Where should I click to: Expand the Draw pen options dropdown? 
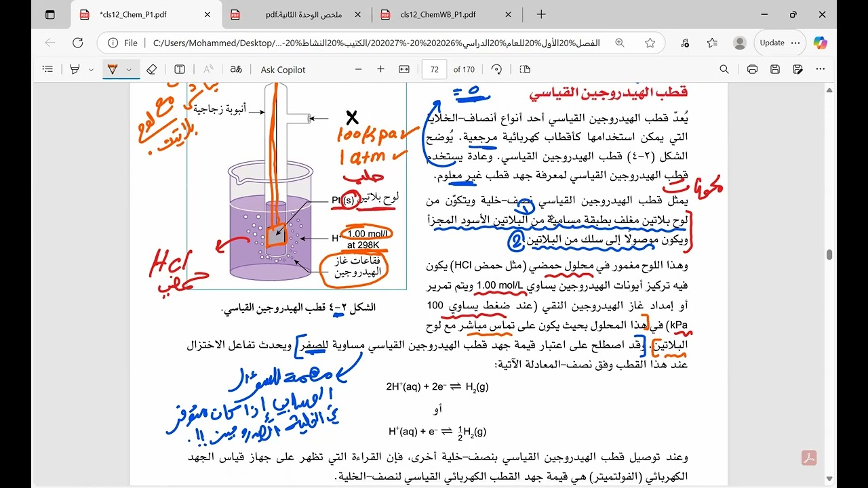[129, 69]
